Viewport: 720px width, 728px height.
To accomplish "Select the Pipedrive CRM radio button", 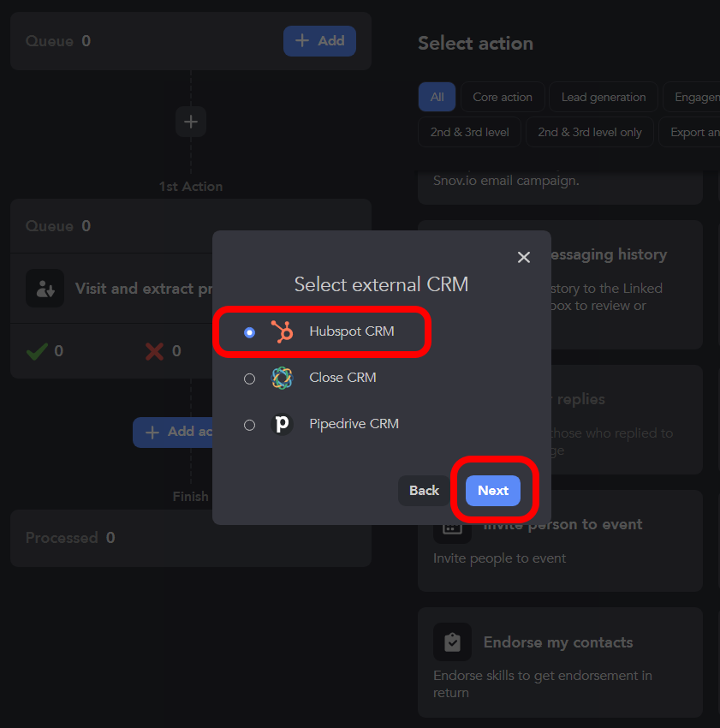I will [x=249, y=425].
